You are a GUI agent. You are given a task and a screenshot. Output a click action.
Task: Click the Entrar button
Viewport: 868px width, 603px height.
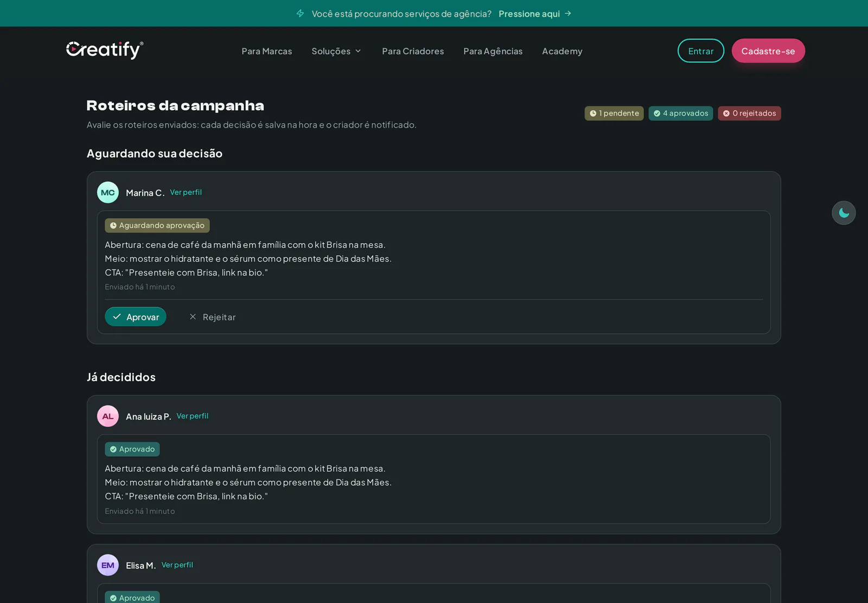(701, 51)
